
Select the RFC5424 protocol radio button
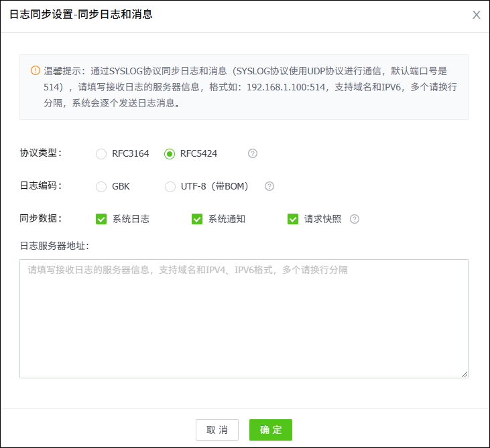(170, 154)
